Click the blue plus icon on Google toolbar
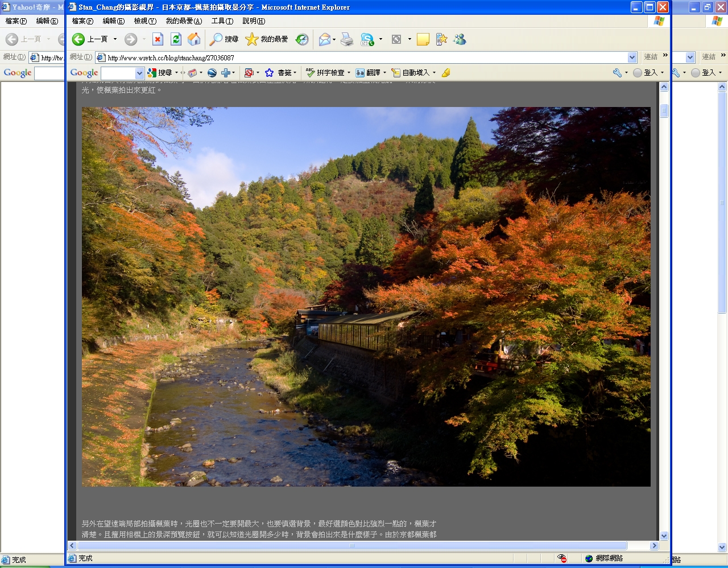The height and width of the screenshot is (568, 728). (x=226, y=73)
